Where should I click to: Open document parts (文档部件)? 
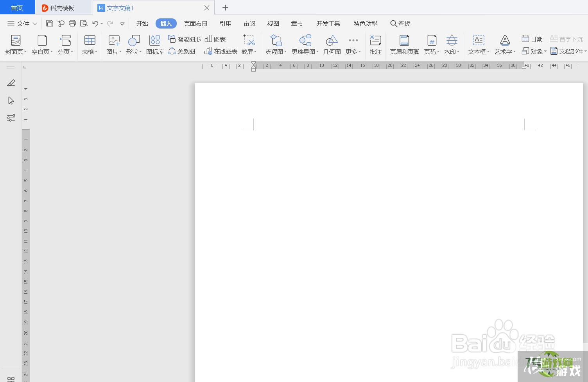tap(568, 51)
